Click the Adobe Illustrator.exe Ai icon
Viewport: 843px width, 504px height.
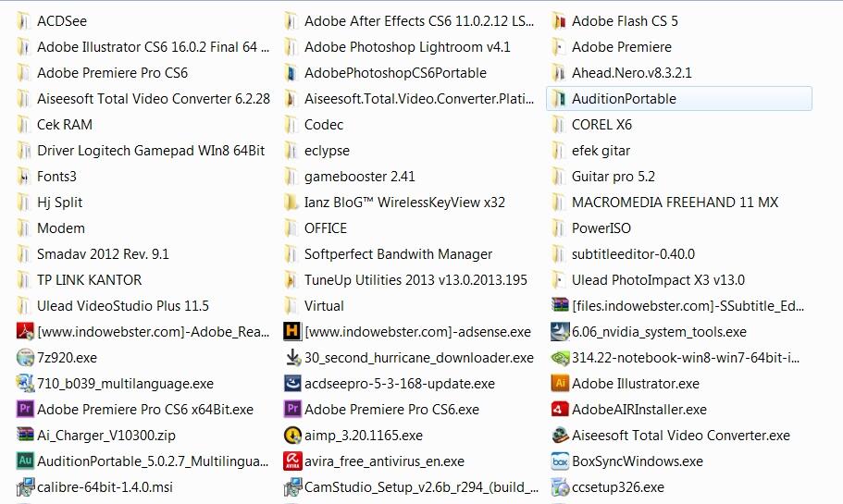560,383
